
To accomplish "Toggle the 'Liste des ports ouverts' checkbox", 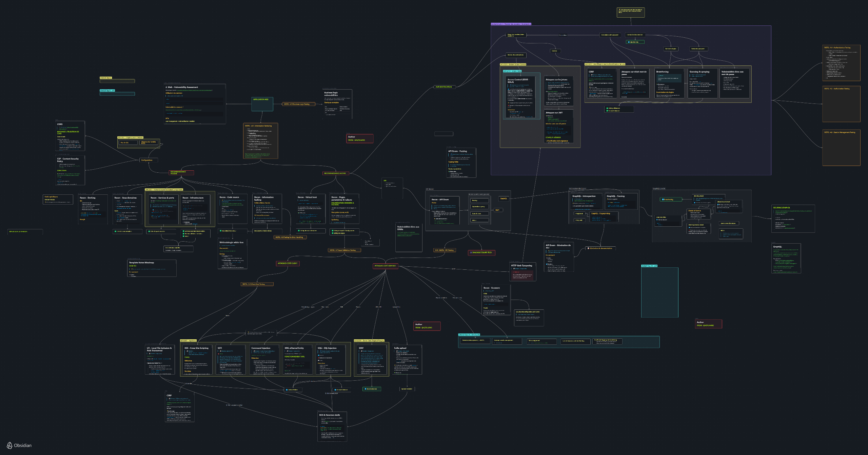I will [149, 231].
